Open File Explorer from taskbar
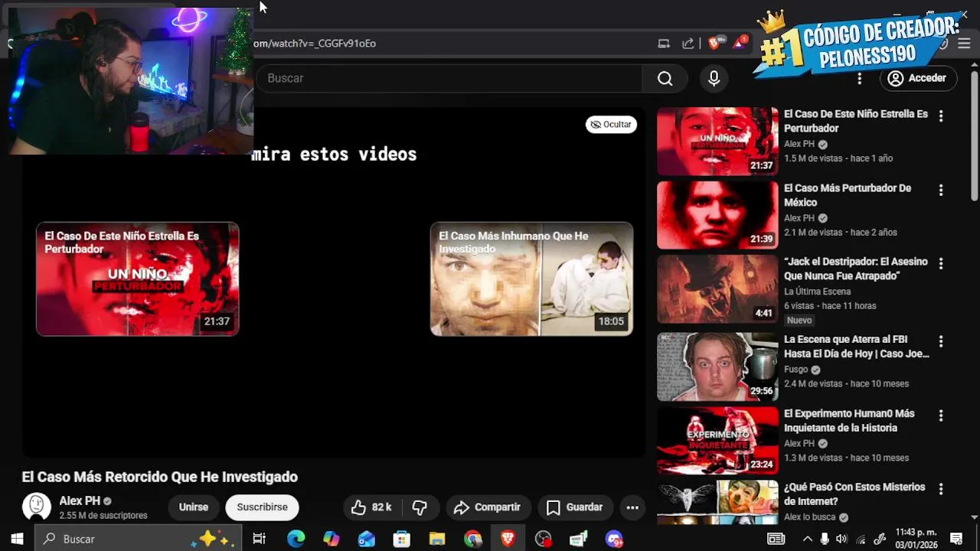Viewport: 980px width, 551px height. click(436, 539)
